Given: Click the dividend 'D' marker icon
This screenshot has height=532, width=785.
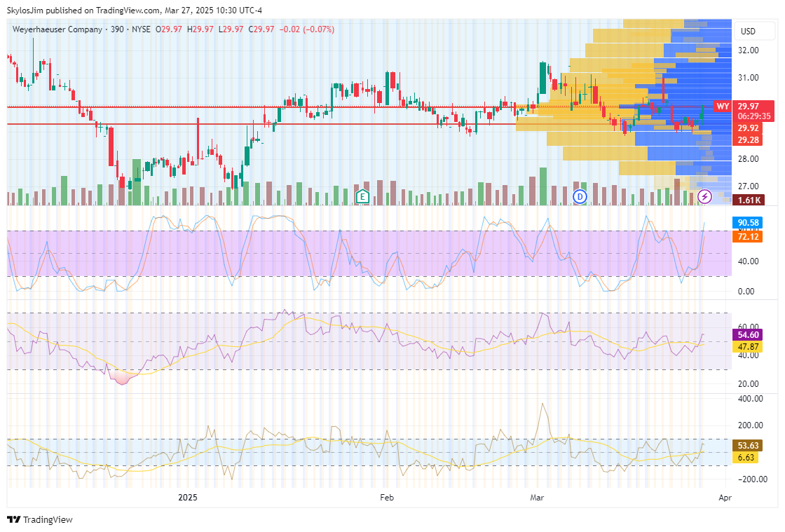Looking at the screenshot, I should 580,197.
